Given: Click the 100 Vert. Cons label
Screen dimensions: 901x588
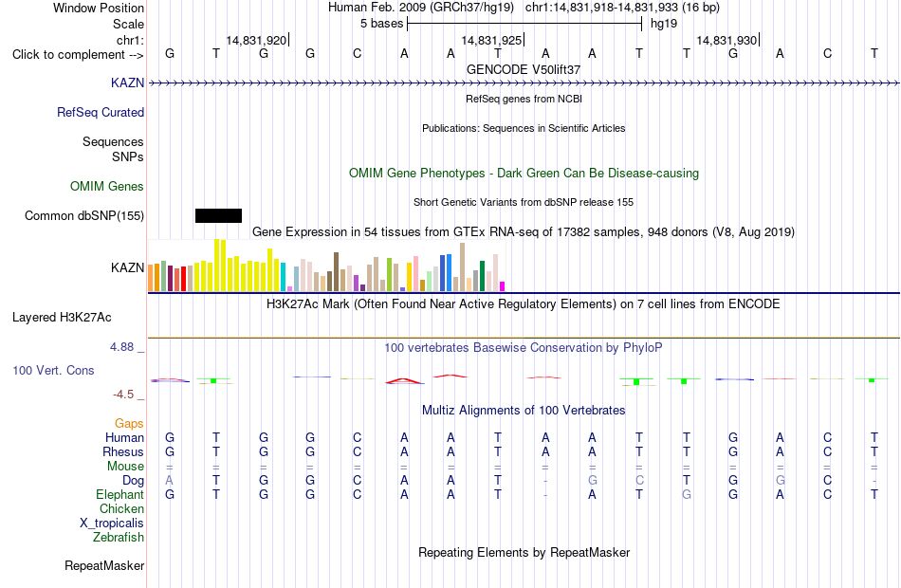Looking at the screenshot, I should coord(53,370).
